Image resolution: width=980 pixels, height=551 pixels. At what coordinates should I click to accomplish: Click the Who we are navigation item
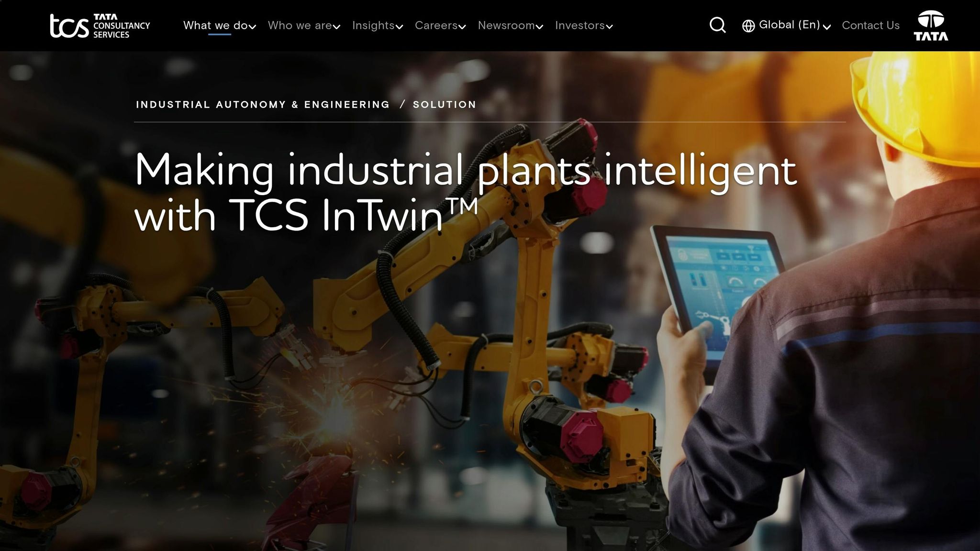301,25
